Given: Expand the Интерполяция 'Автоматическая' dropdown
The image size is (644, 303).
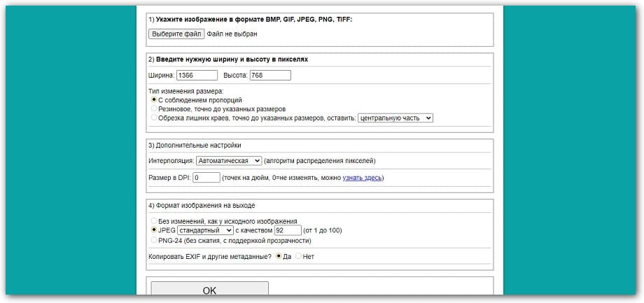Looking at the screenshot, I should tap(228, 161).
